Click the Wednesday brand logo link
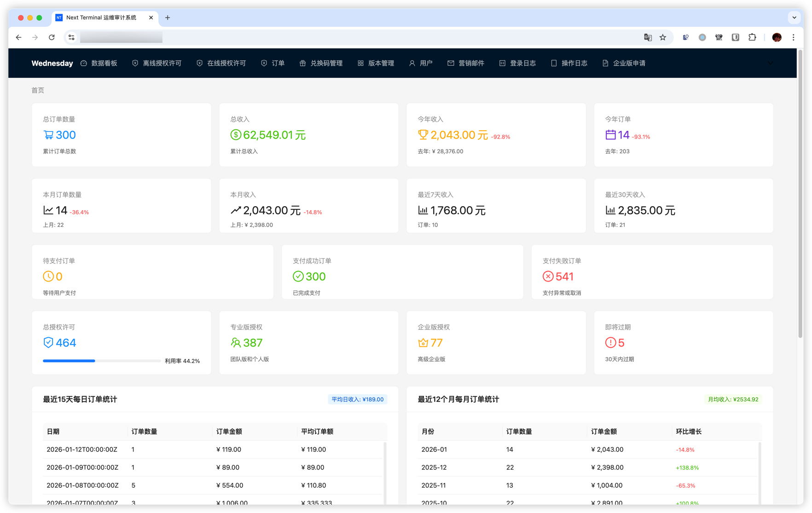 (x=52, y=63)
